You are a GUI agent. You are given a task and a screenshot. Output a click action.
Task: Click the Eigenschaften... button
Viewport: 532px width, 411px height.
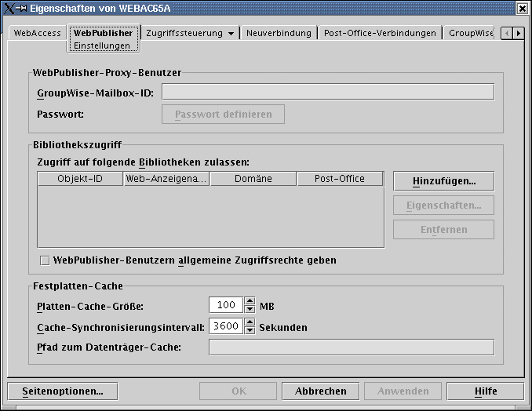point(444,205)
